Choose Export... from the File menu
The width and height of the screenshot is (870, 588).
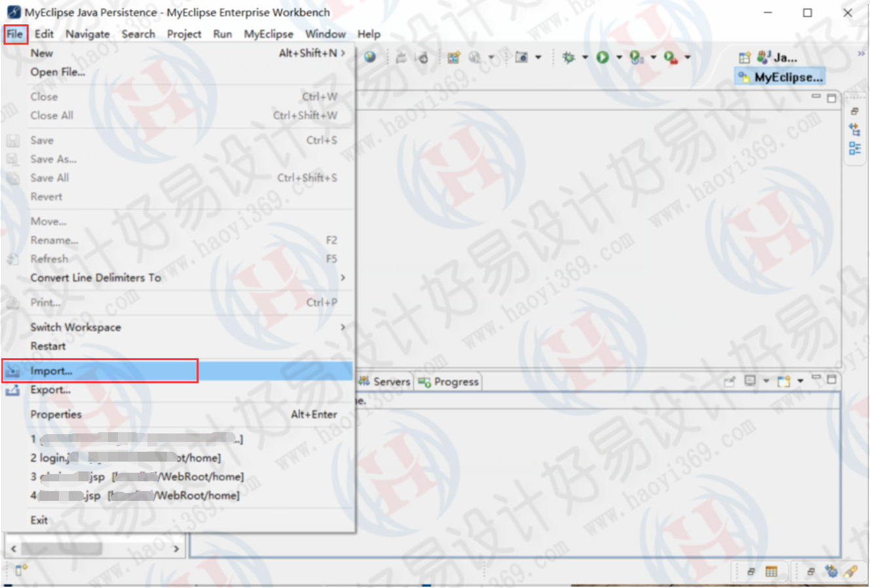(x=178, y=390)
